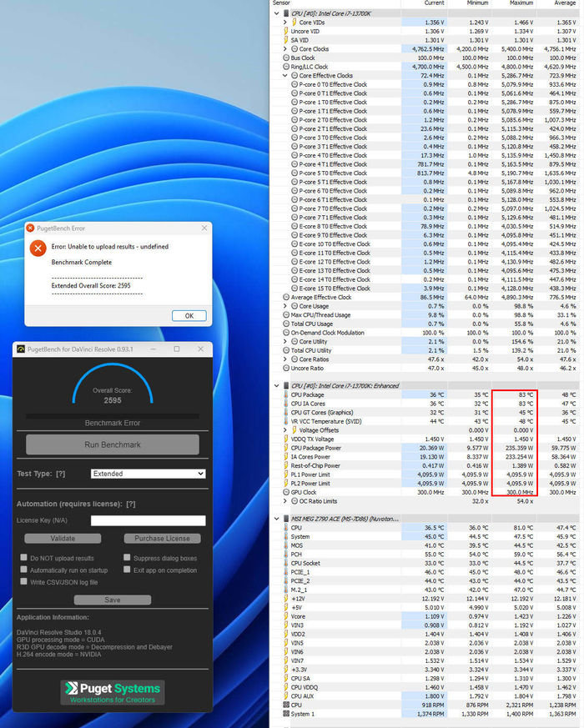This screenshot has width=584, height=728.
Task: Click the Average Effective Clock icon
Action: click(x=286, y=297)
